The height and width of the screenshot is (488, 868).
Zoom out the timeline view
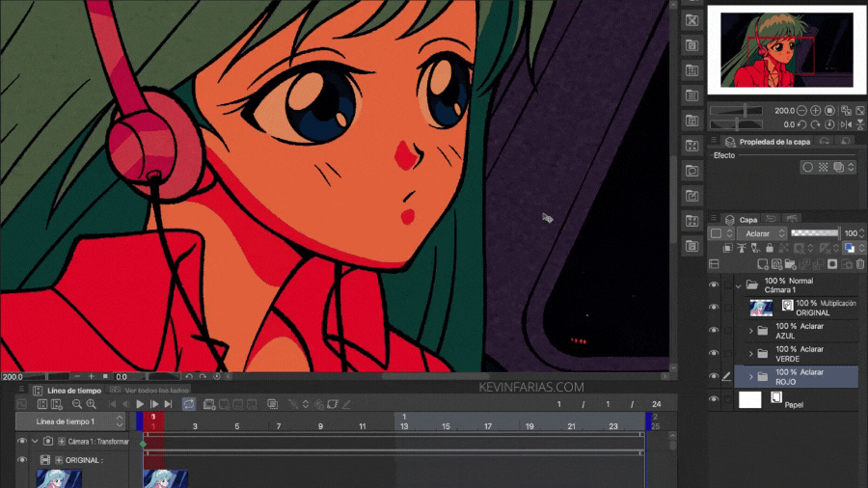pyautogui.click(x=77, y=404)
